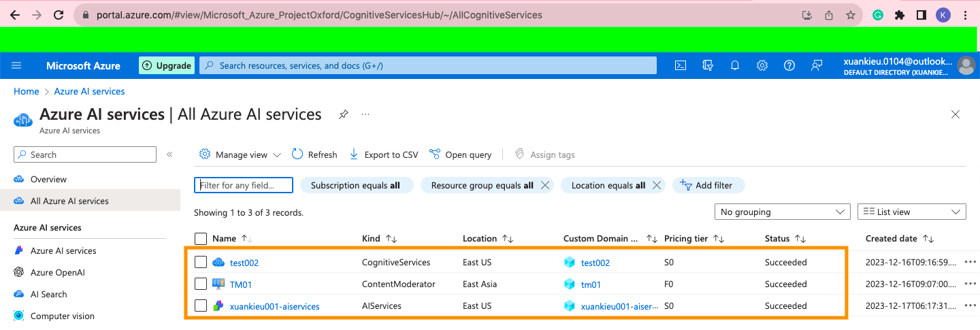The width and height of the screenshot is (980, 330).
Task: Click the test002 resource icon in the Name column
Action: pyautogui.click(x=218, y=262)
